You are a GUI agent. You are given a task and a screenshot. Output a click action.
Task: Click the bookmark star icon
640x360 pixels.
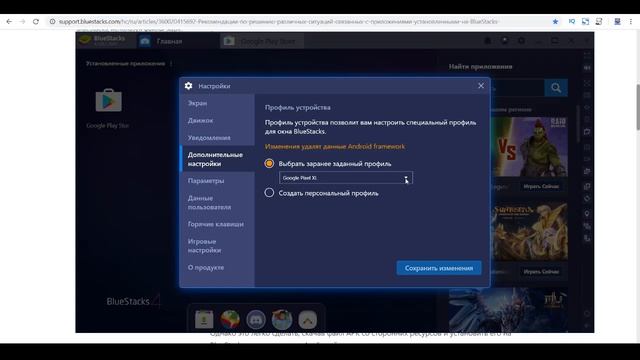click(555, 22)
